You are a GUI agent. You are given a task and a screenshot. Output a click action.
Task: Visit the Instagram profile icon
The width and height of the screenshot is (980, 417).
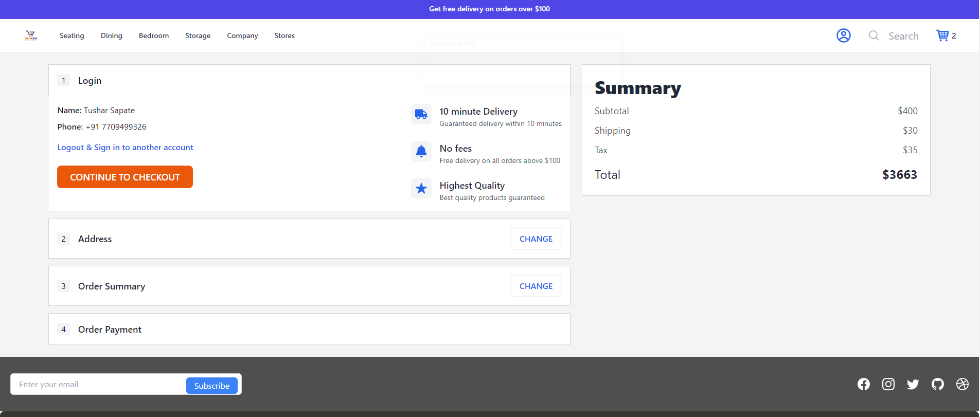pyautogui.click(x=888, y=384)
